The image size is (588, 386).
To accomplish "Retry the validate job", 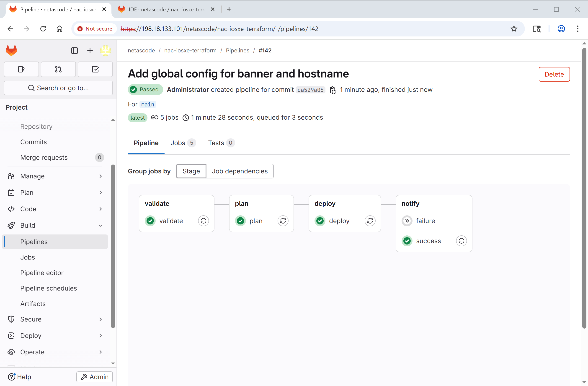I will [203, 221].
